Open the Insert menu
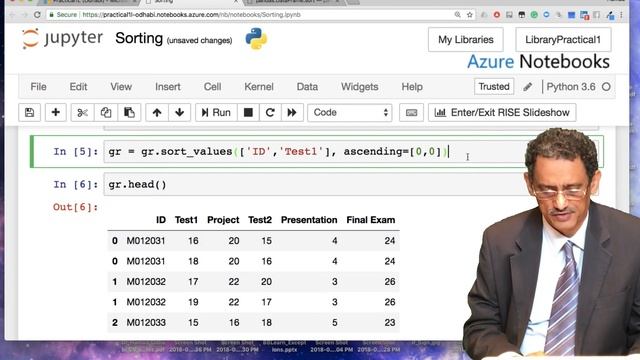The height and width of the screenshot is (360, 640). pyautogui.click(x=167, y=87)
